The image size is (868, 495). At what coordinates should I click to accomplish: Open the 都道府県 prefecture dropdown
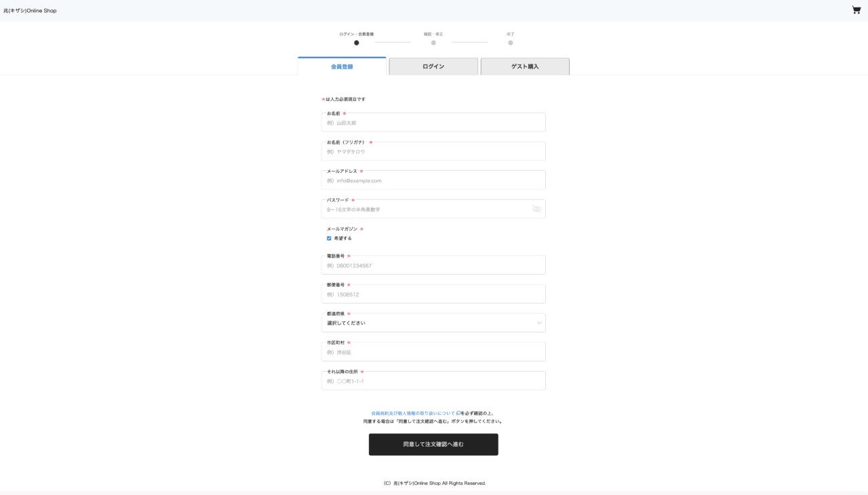pos(433,323)
